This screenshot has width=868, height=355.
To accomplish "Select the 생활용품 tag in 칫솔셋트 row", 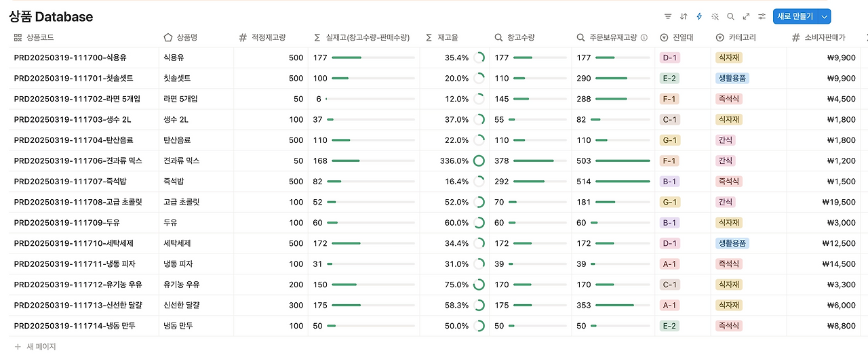I will click(732, 78).
